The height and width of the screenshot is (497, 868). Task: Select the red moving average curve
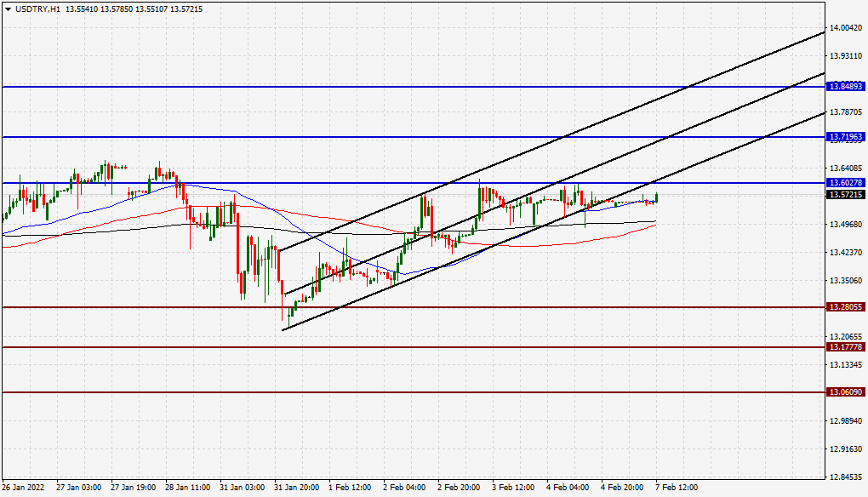[x=622, y=234]
